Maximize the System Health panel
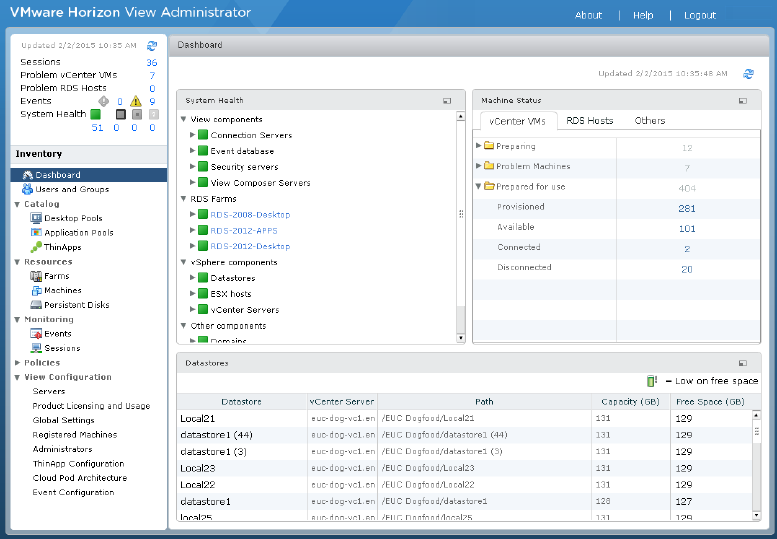 point(448,101)
